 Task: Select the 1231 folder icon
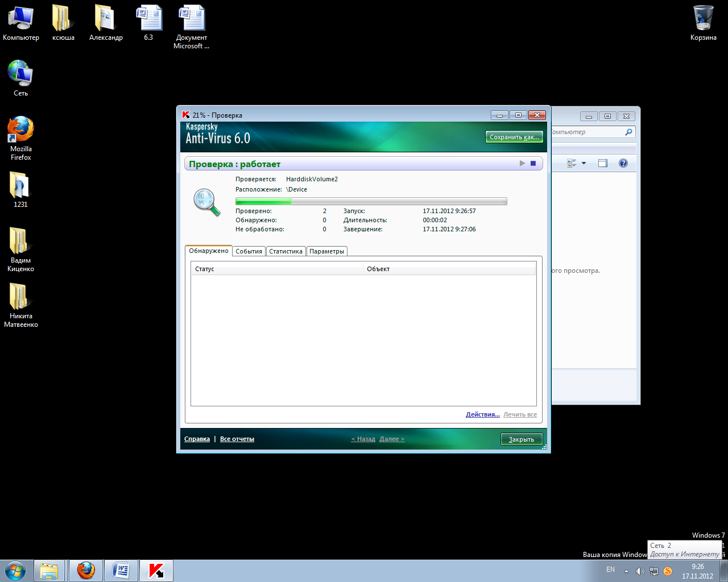[20, 189]
